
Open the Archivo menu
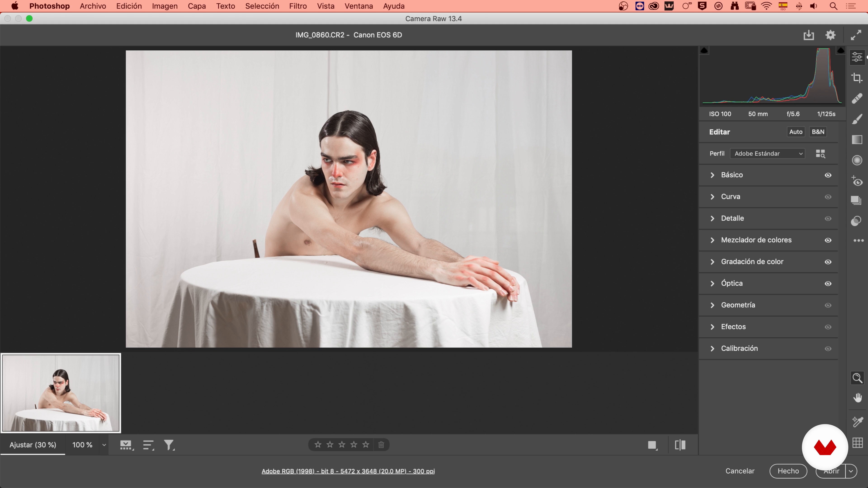tap(93, 6)
